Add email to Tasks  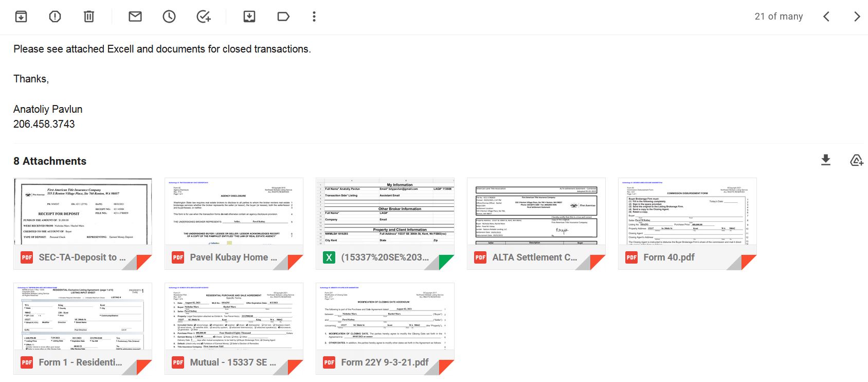click(x=204, y=16)
